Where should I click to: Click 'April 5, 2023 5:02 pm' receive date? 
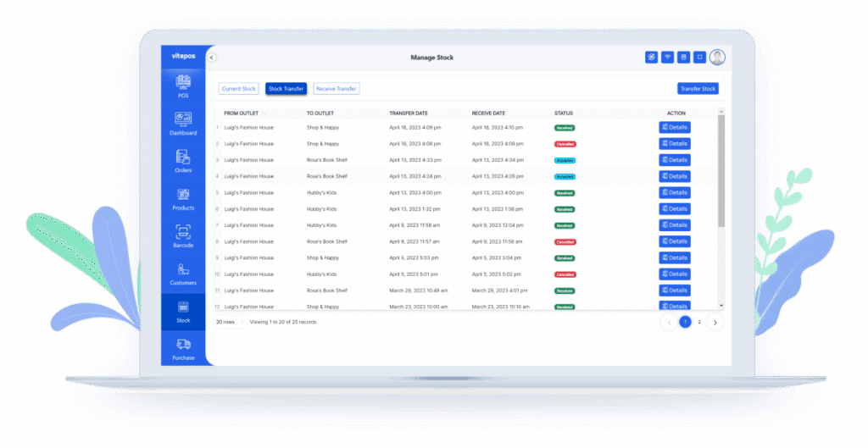pos(497,274)
